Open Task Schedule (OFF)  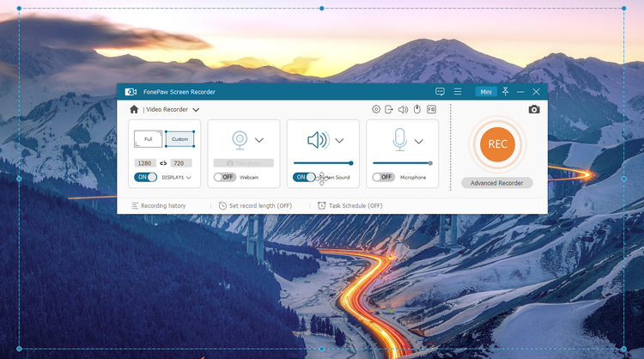click(355, 206)
